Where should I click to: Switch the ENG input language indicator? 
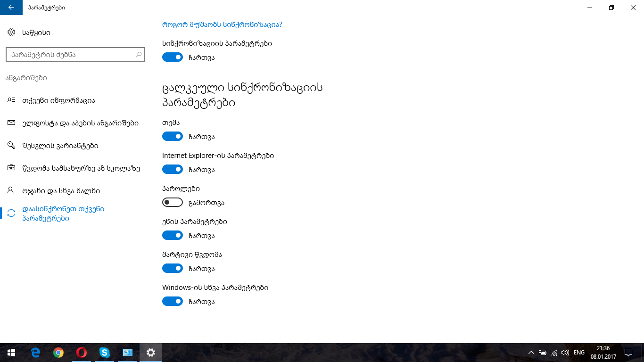click(x=579, y=353)
